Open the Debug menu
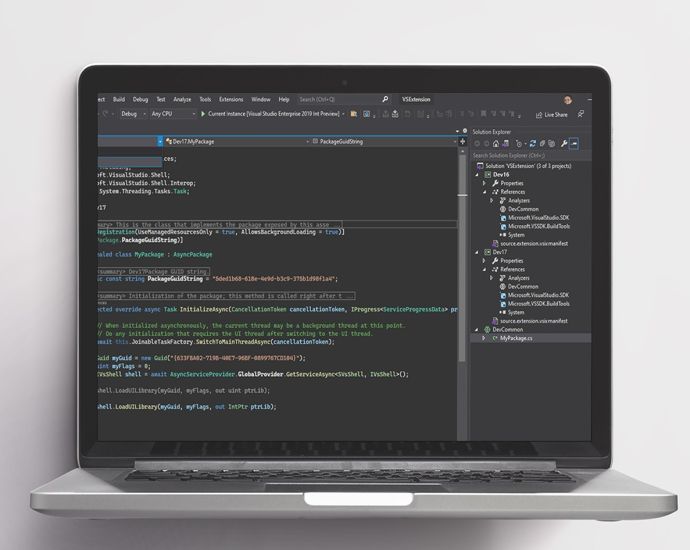 tap(140, 99)
